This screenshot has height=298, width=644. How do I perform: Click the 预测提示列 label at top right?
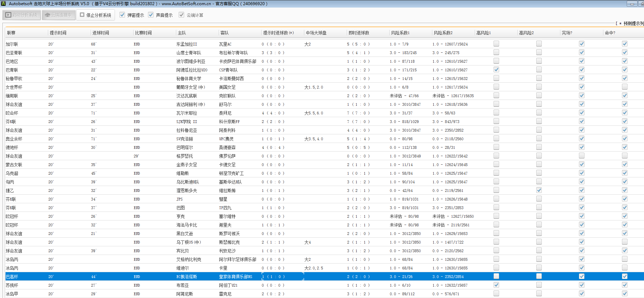pyautogui.click(x=633, y=23)
